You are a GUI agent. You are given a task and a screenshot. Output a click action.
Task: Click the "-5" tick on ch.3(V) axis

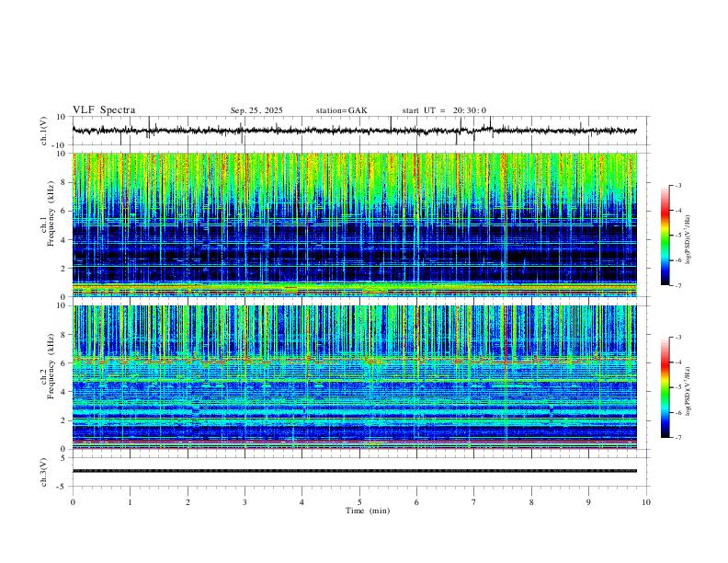tap(62, 487)
